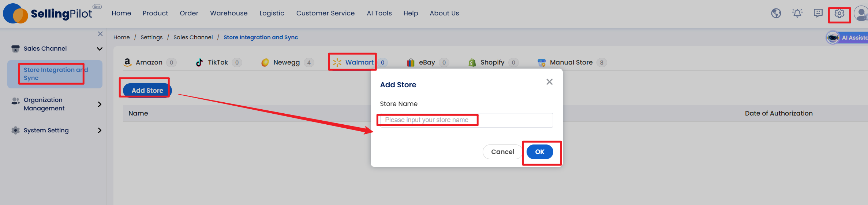868x205 pixels.
Task: Go to Sales Channel breadcrumb link
Action: (193, 37)
